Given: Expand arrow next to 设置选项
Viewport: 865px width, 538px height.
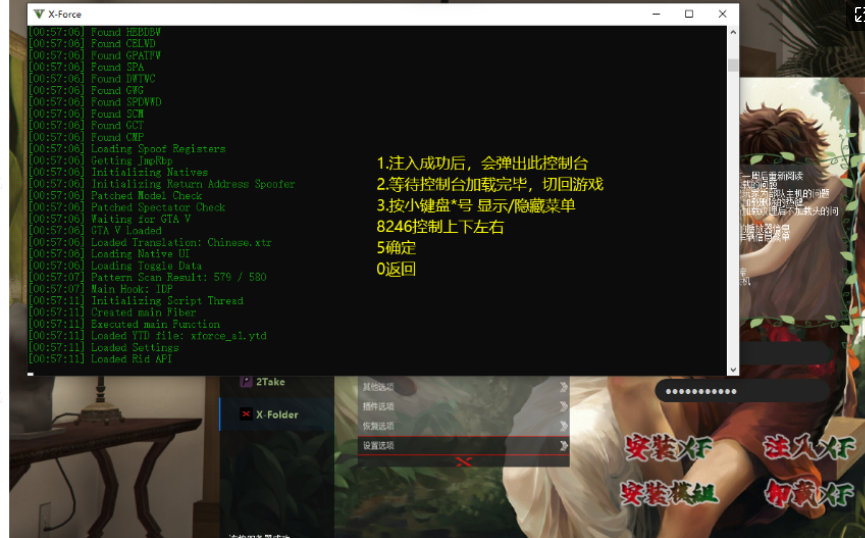Looking at the screenshot, I should 563,445.
